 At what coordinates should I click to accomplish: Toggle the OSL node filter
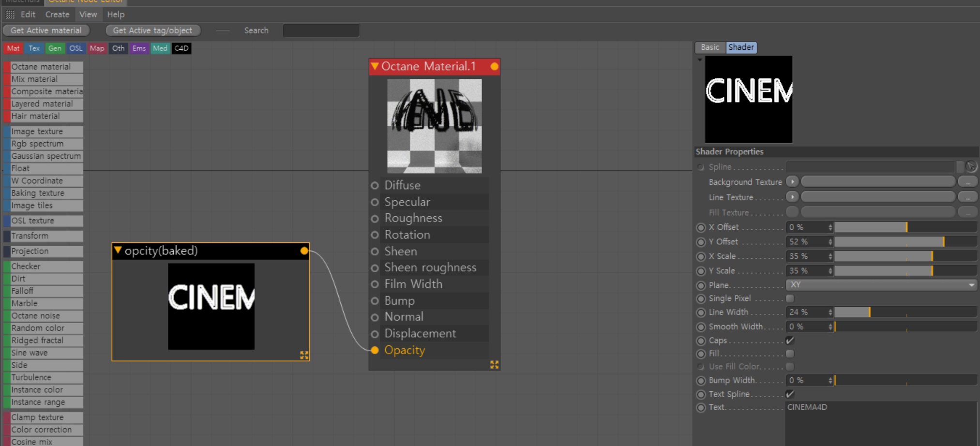[75, 48]
